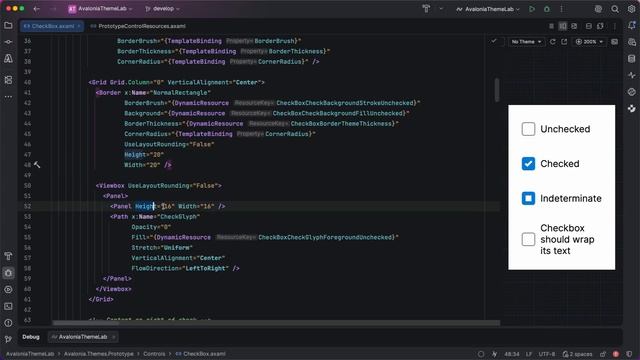Click the Build solution hammer icon in title bar
Image resolution: width=640 pixels, height=360 pixels.
coord(426,9)
